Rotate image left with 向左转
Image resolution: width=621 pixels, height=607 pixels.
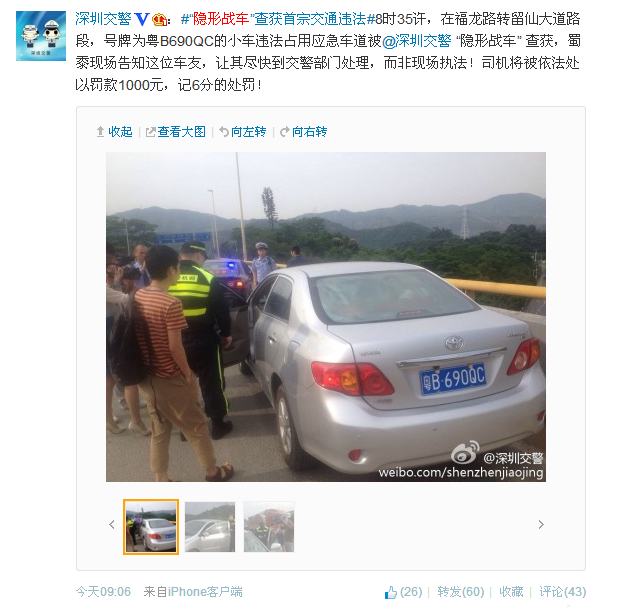pyautogui.click(x=243, y=131)
